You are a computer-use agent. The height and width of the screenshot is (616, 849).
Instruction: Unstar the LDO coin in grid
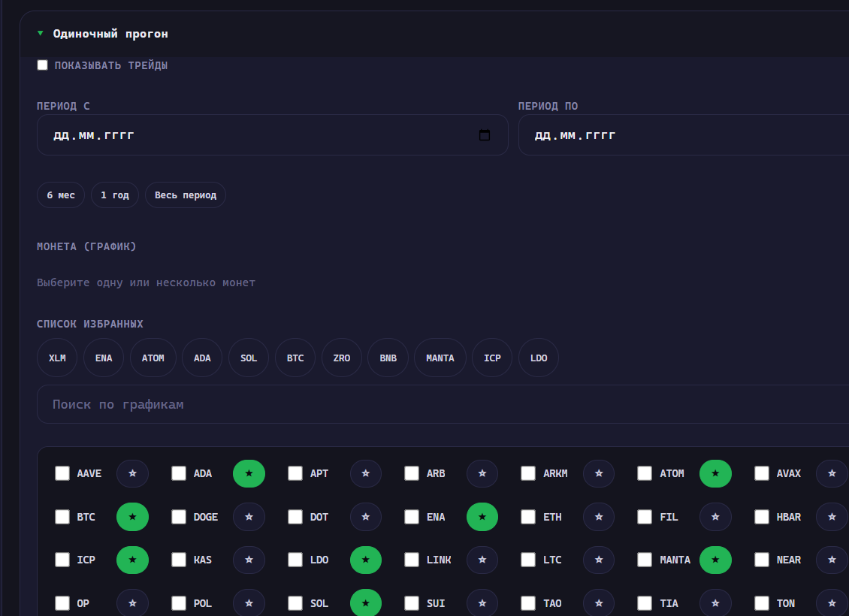click(x=365, y=559)
